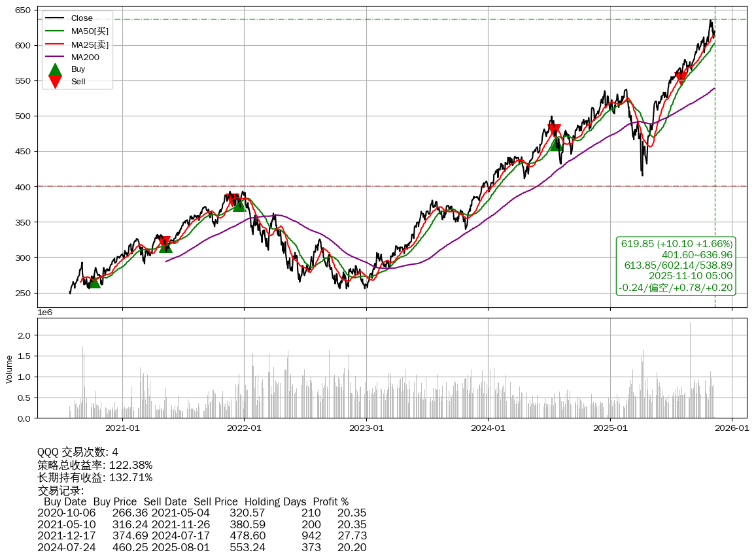The image size is (756, 559).
Task: Click the Volume axis label
Action: coord(9,369)
